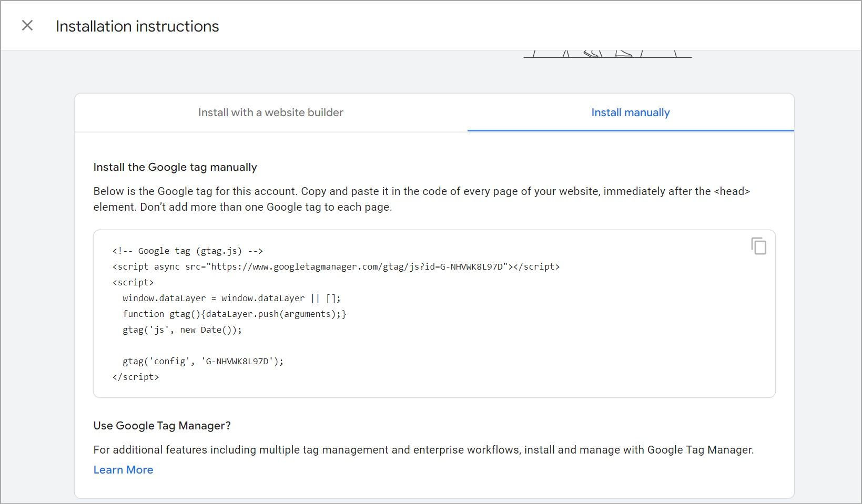Click the 'Install the Google tag manually' heading
Viewport: 862px width, 504px height.
(175, 167)
